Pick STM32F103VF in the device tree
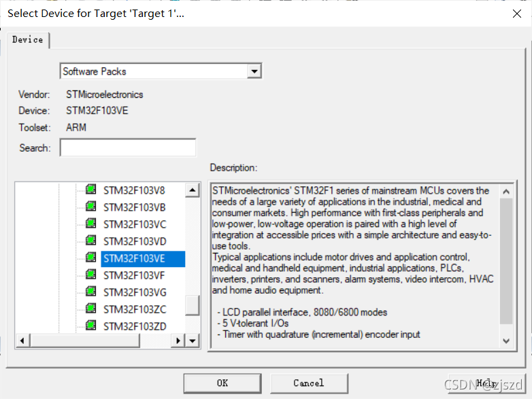Screen dimensions: 532x399 (x=134, y=275)
